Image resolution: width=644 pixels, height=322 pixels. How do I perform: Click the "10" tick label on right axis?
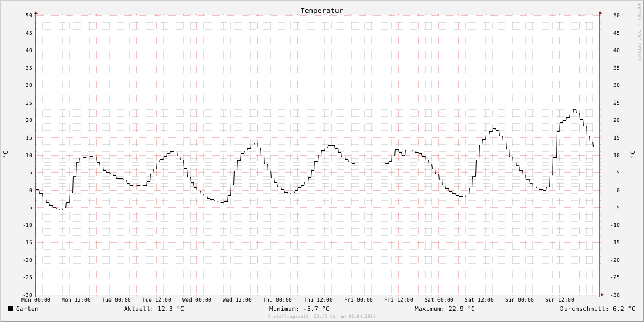617,155
